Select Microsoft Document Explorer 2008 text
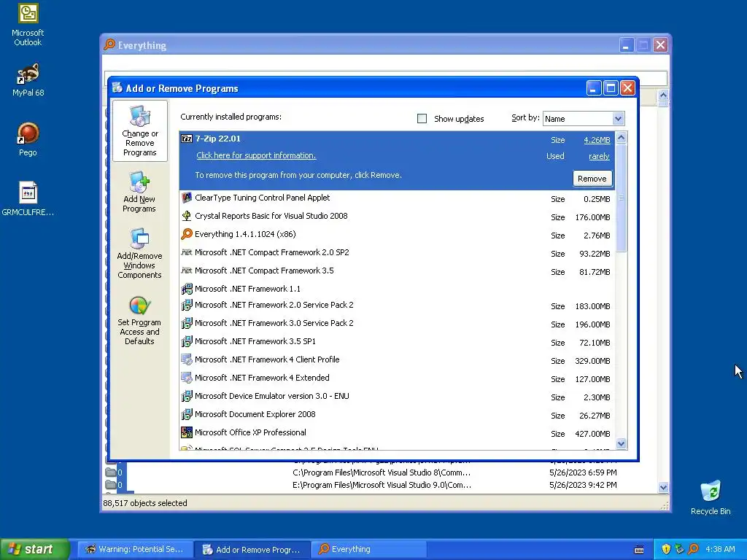747x560 pixels. (255, 414)
